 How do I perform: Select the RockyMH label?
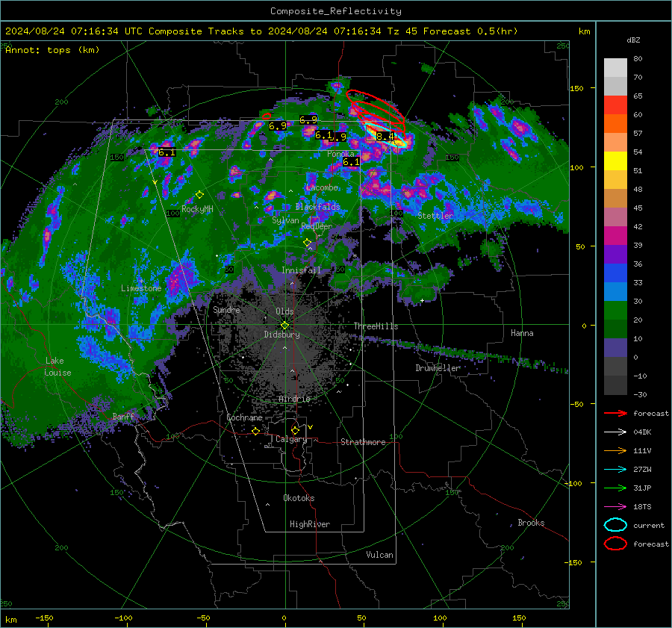[x=197, y=209]
